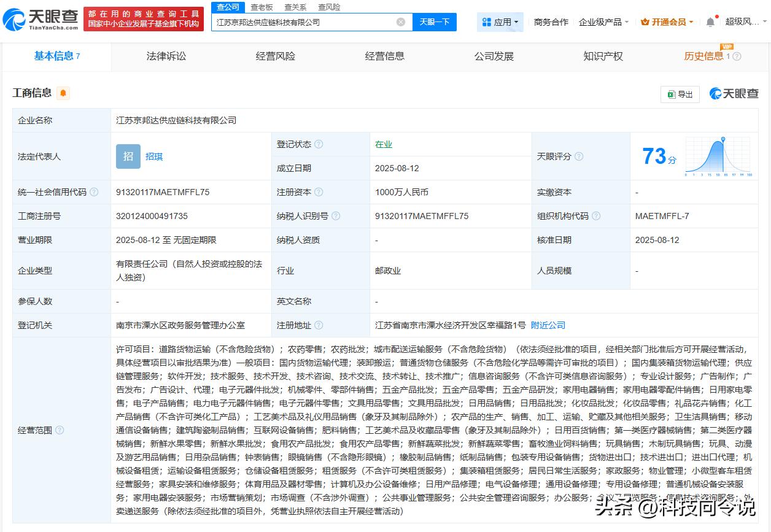The image size is (771, 532).
Task: Click the help icon next to 注册地址
Action: (319, 325)
